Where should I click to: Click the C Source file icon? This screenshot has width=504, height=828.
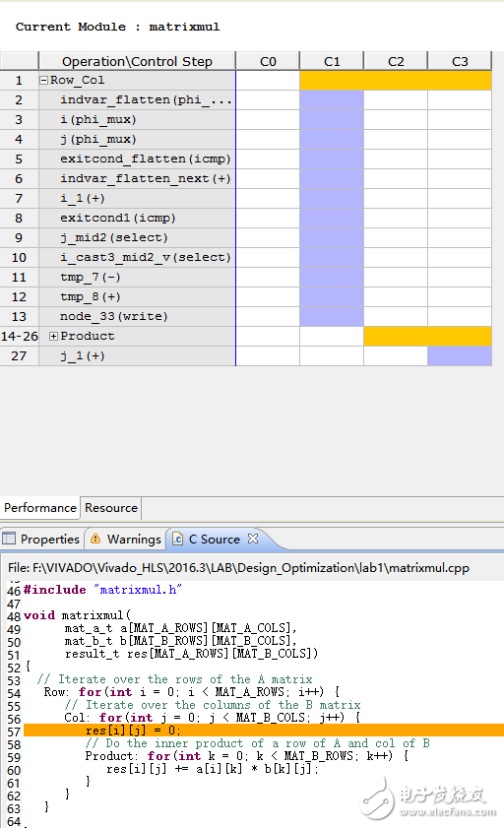click(x=178, y=540)
